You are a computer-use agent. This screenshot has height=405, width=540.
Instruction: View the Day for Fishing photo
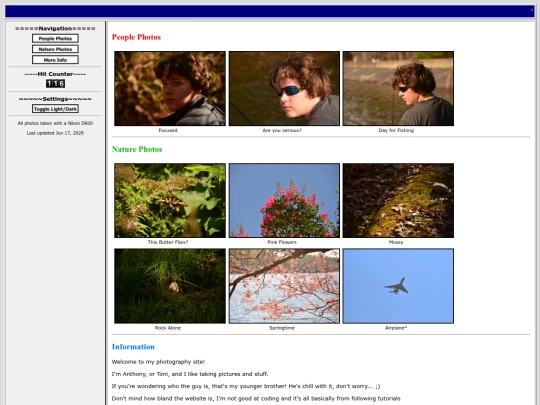(398, 89)
